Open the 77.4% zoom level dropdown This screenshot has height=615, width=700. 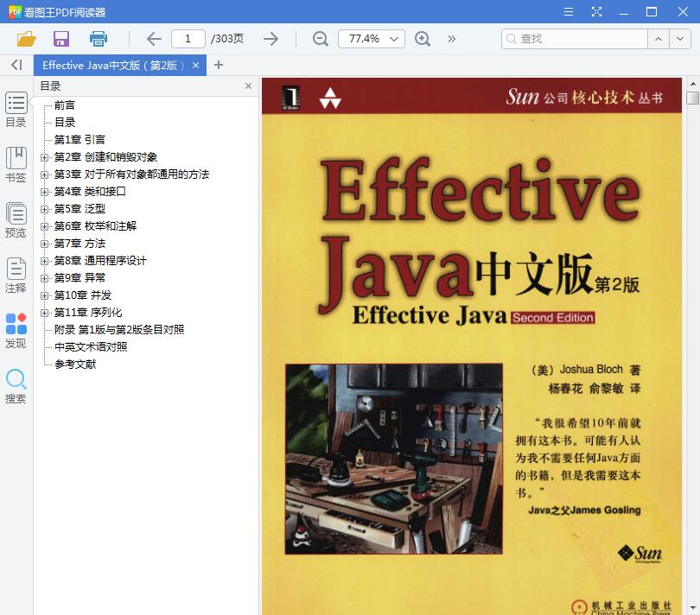(372, 39)
